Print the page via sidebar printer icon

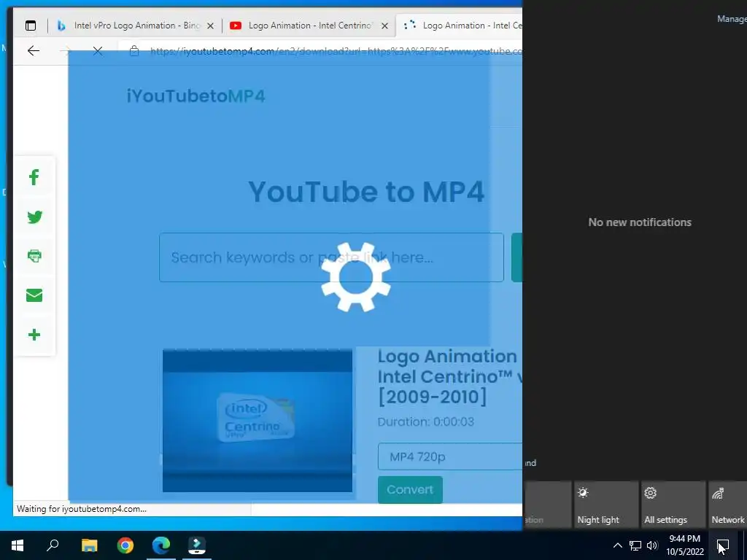(x=34, y=256)
